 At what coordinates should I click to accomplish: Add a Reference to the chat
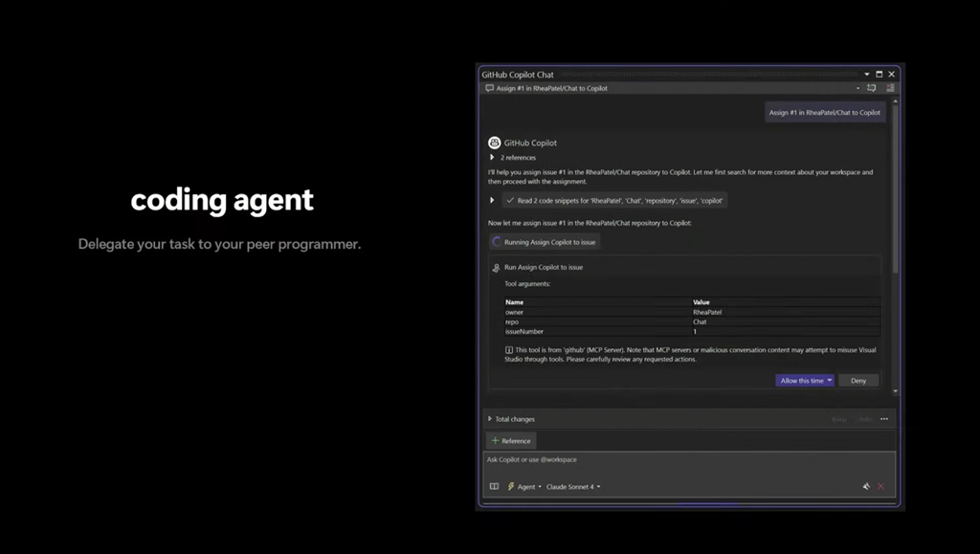click(x=511, y=441)
